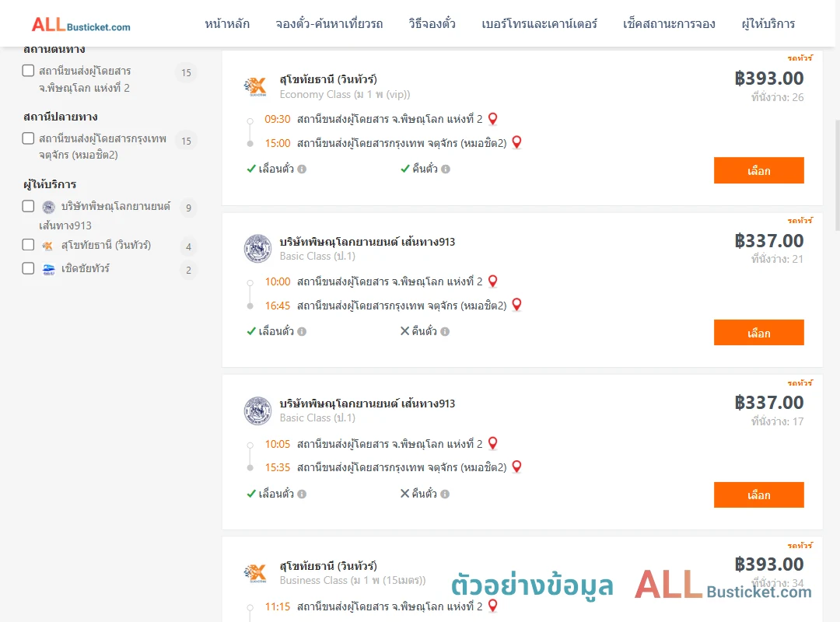Open คืนตั๋ว info icon in 10:00 trip
The width and height of the screenshot is (840, 622).
pos(445,332)
